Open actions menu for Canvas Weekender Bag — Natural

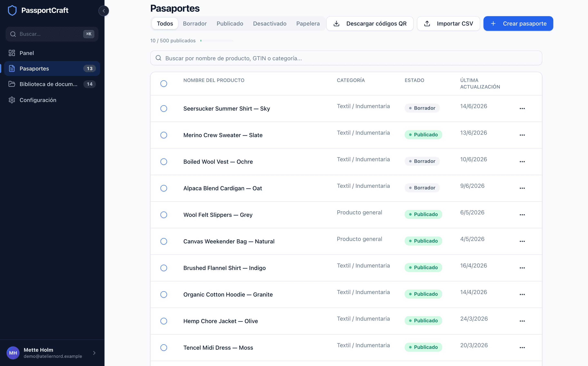point(522,241)
